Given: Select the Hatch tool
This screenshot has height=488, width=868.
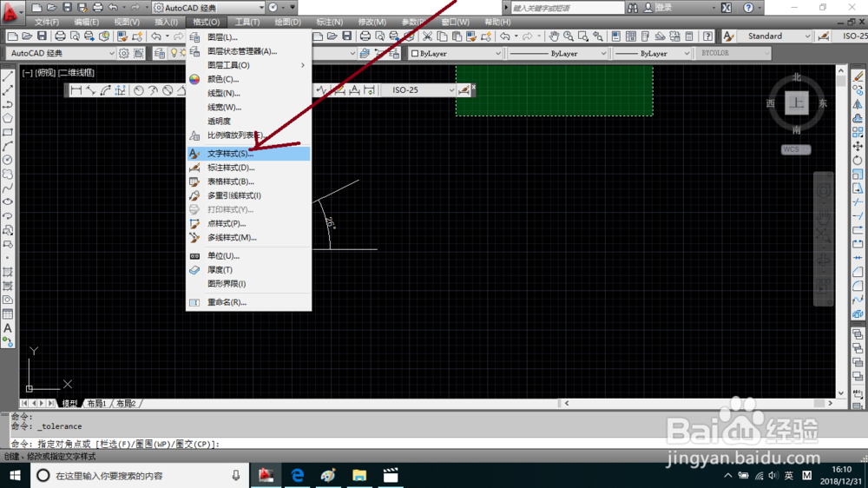Looking at the screenshot, I should tap(8, 272).
